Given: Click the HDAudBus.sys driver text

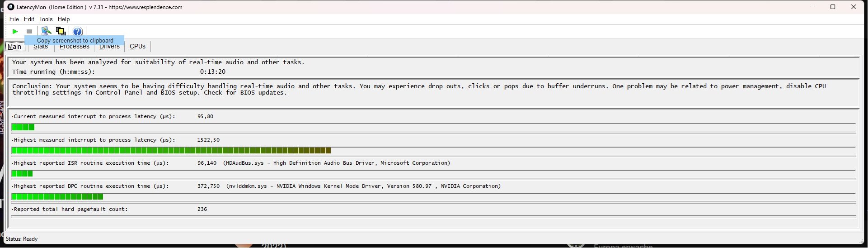Looking at the screenshot, I should (337, 163).
